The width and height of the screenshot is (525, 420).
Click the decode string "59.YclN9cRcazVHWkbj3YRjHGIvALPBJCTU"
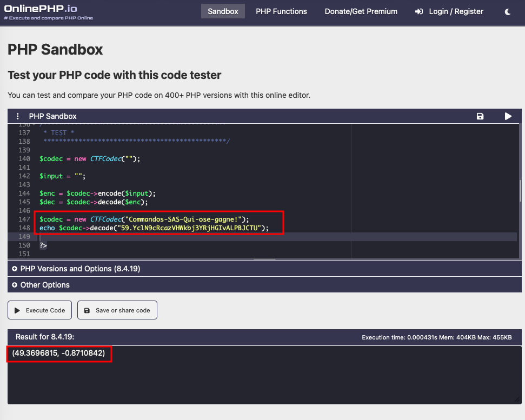189,228
